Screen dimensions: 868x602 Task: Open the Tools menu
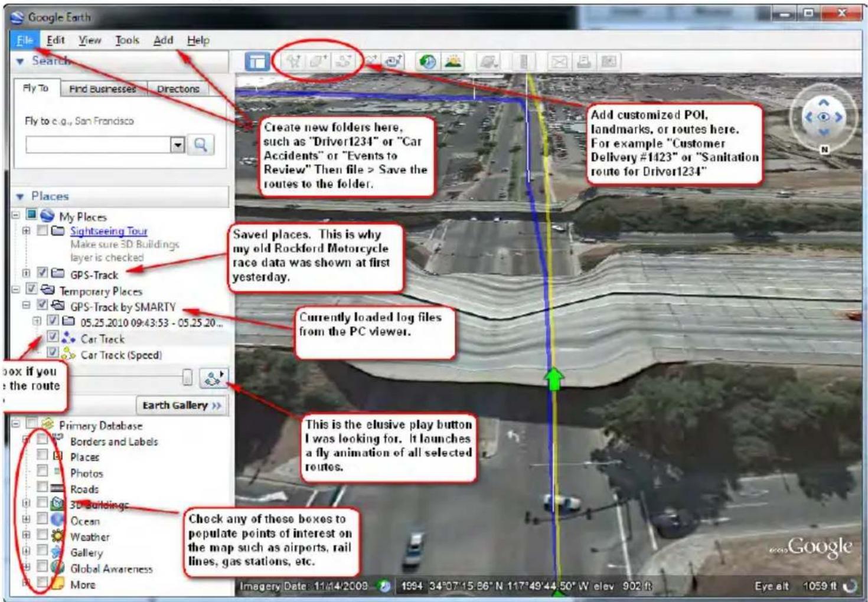click(127, 40)
